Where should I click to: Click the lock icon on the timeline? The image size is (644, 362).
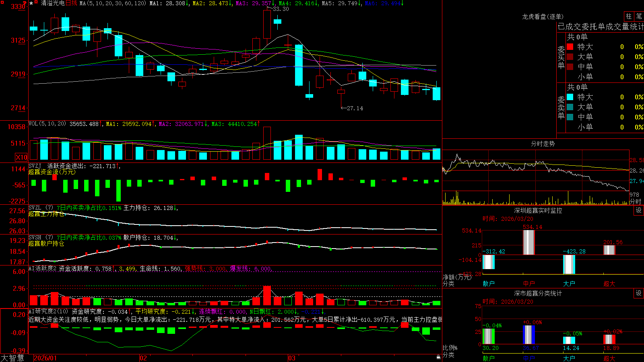click(439, 357)
